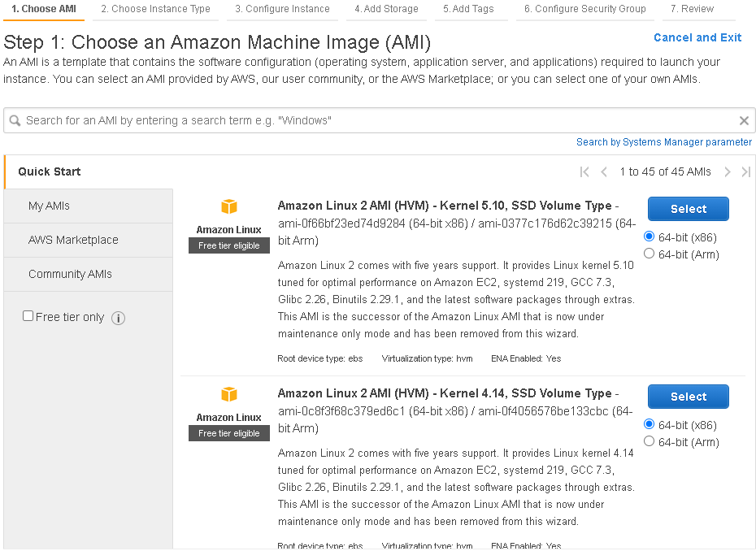The image size is (756, 551).
Task: Switch to Community AMIs category
Action: pyautogui.click(x=89, y=275)
